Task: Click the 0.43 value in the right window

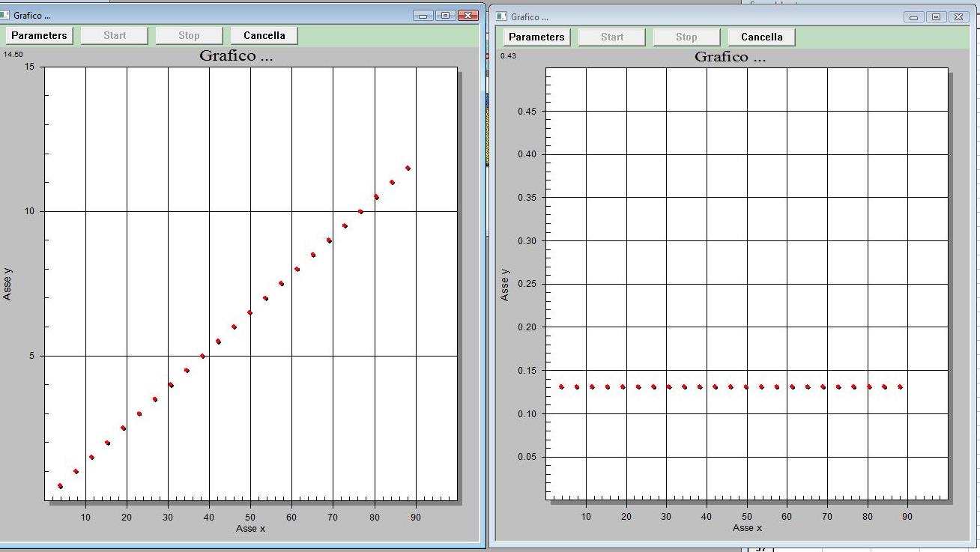Action: (x=508, y=55)
